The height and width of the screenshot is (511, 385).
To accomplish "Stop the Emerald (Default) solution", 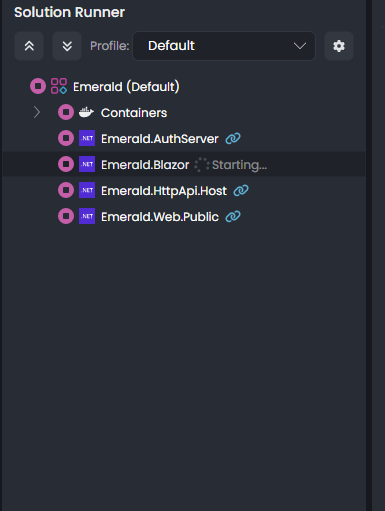I will 38,86.
